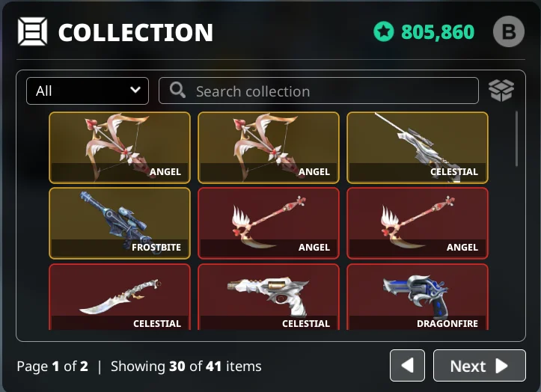Select the first red Angel scythe item
Image resolution: width=541 pixels, height=392 pixels.
point(269,223)
